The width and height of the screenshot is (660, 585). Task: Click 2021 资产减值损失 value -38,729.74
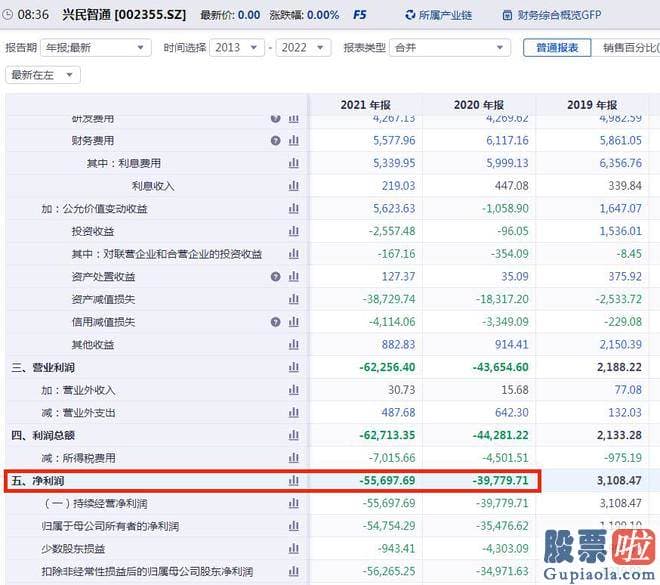(389, 299)
